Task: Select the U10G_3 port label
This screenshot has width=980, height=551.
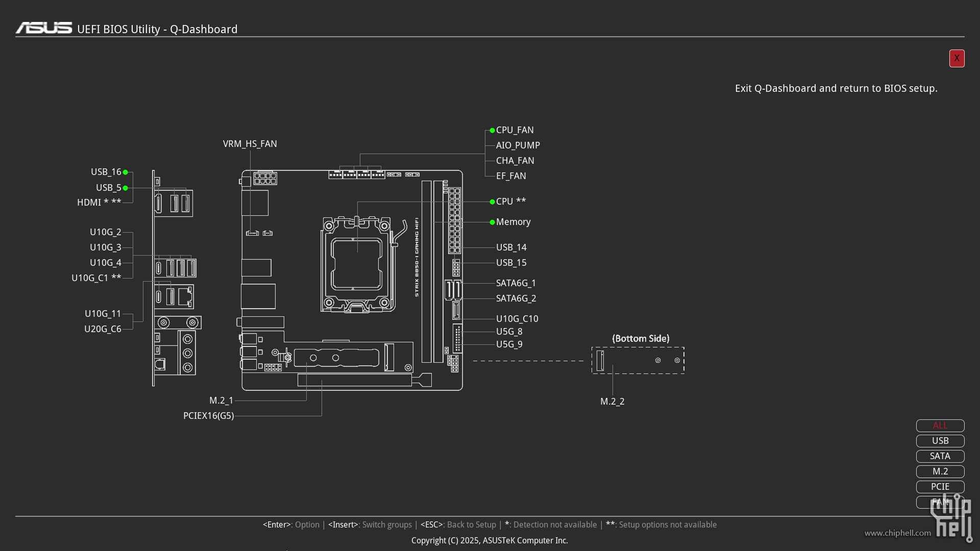Action: point(106,247)
